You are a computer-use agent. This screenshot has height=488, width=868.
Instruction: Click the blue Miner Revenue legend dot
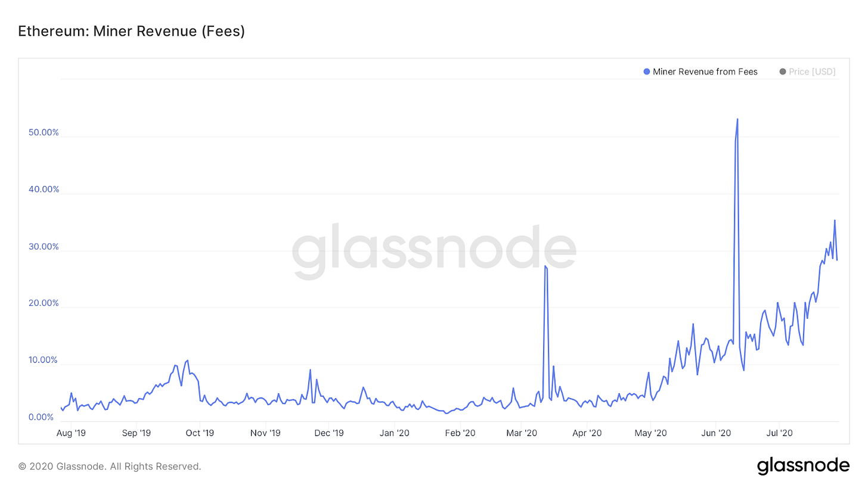pyautogui.click(x=647, y=72)
